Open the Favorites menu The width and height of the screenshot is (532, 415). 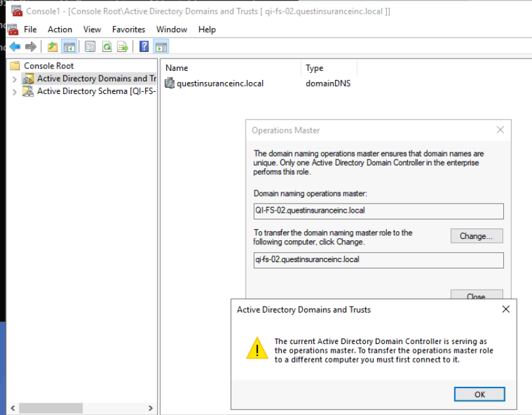coord(129,30)
